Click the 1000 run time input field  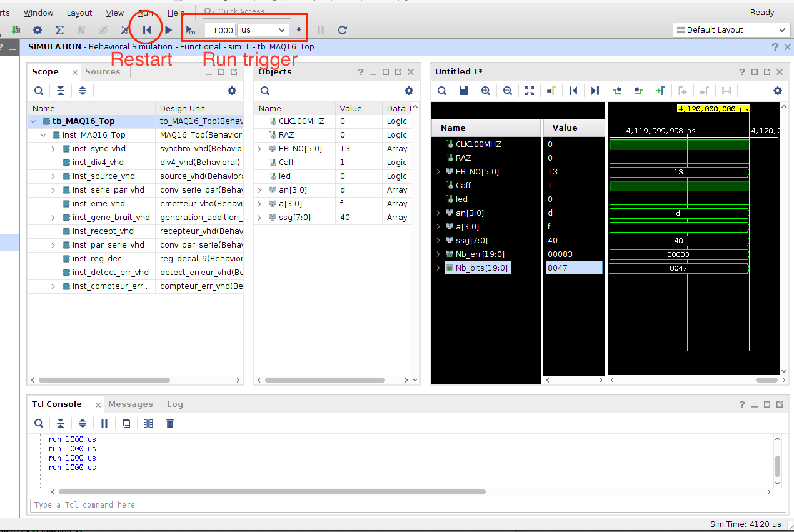221,29
